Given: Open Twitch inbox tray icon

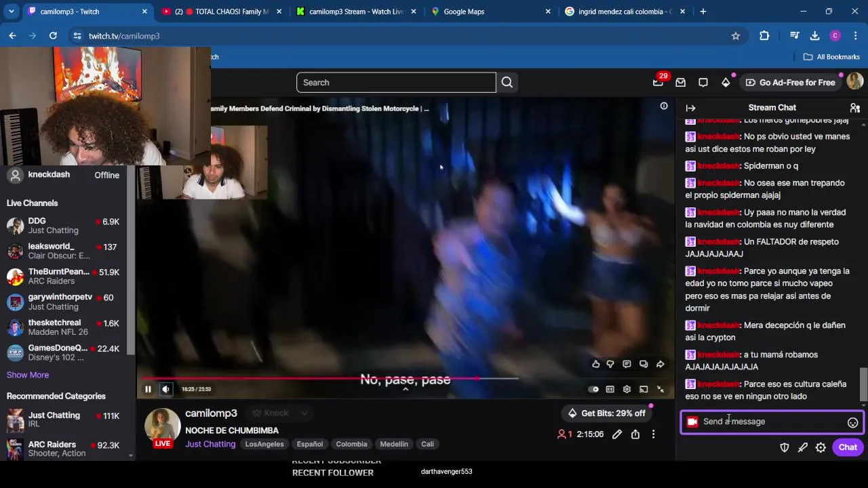Looking at the screenshot, I should (681, 83).
